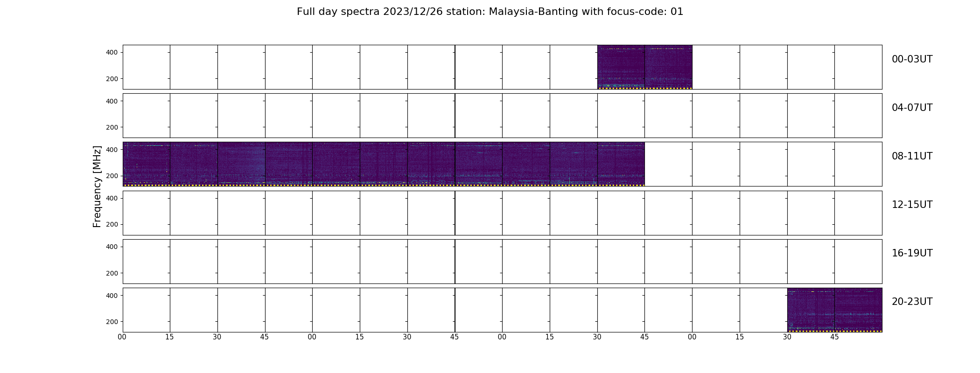Click the rightmost 45 time-axis label

(x=834, y=337)
